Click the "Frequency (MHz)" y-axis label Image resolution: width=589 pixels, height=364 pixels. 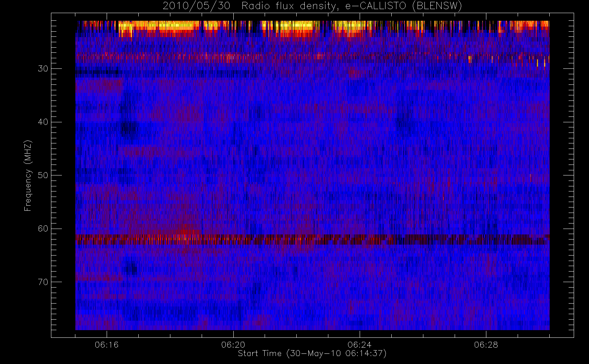click(28, 175)
